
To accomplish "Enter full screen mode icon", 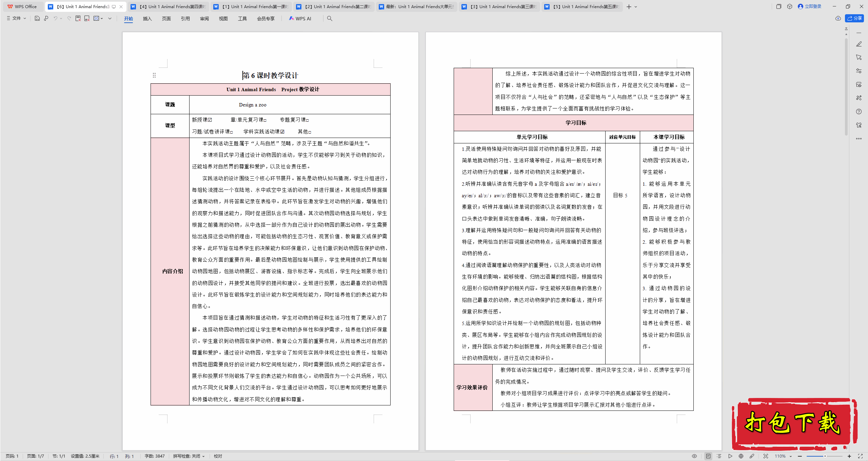I will click(860, 456).
